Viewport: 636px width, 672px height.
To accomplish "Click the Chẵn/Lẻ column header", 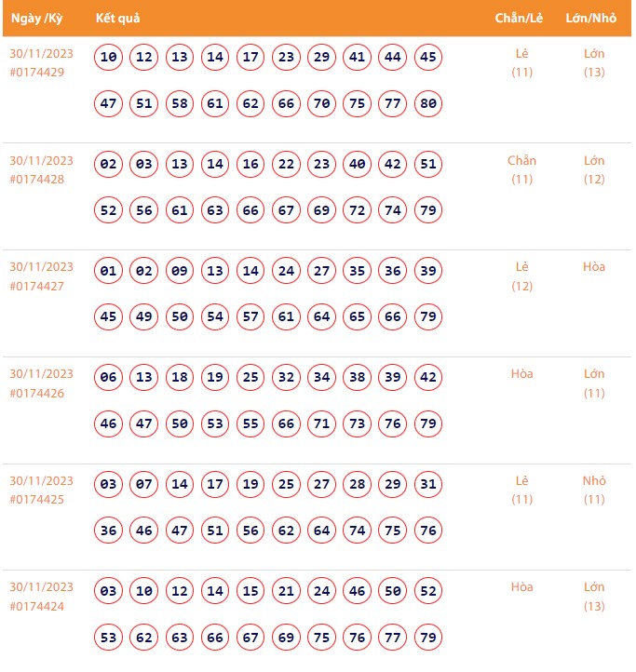I will coord(520,19).
